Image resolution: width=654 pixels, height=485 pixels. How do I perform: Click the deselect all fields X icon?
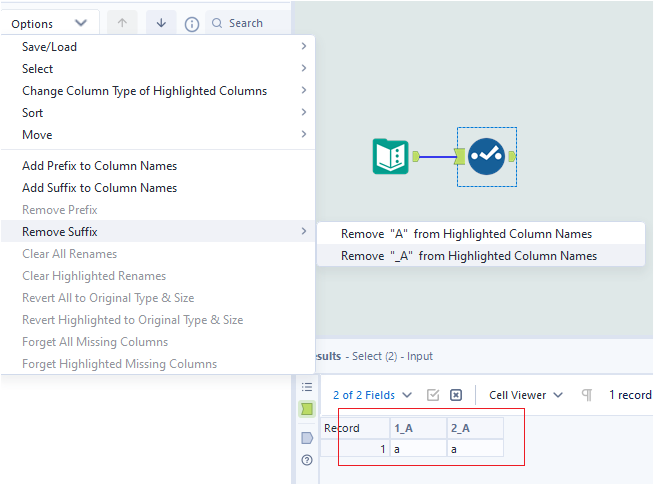pos(456,395)
